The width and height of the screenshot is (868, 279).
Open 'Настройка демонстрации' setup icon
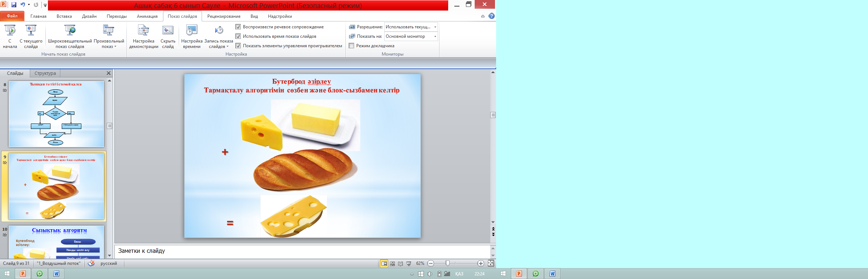(x=143, y=30)
